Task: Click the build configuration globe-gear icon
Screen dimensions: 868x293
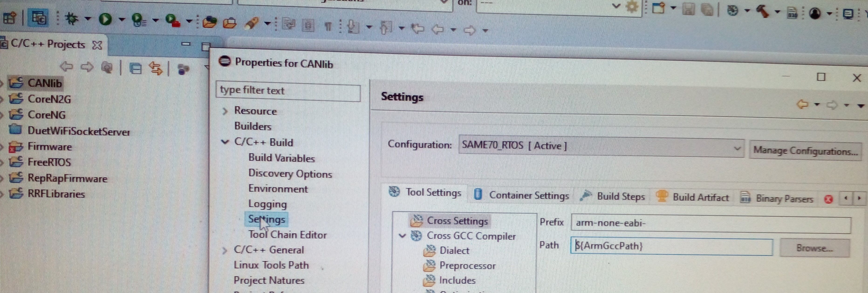Action: [733, 10]
